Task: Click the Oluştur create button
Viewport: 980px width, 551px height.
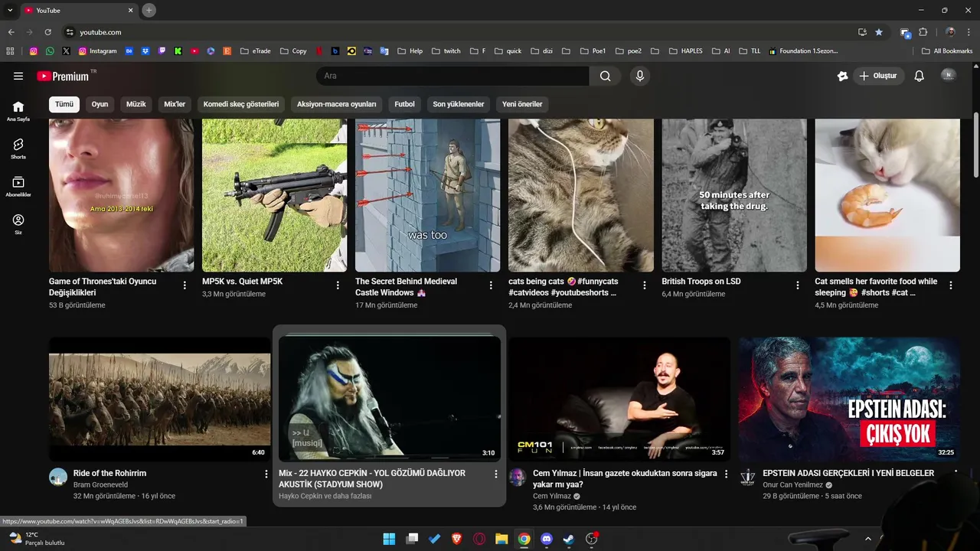Action: (878, 76)
